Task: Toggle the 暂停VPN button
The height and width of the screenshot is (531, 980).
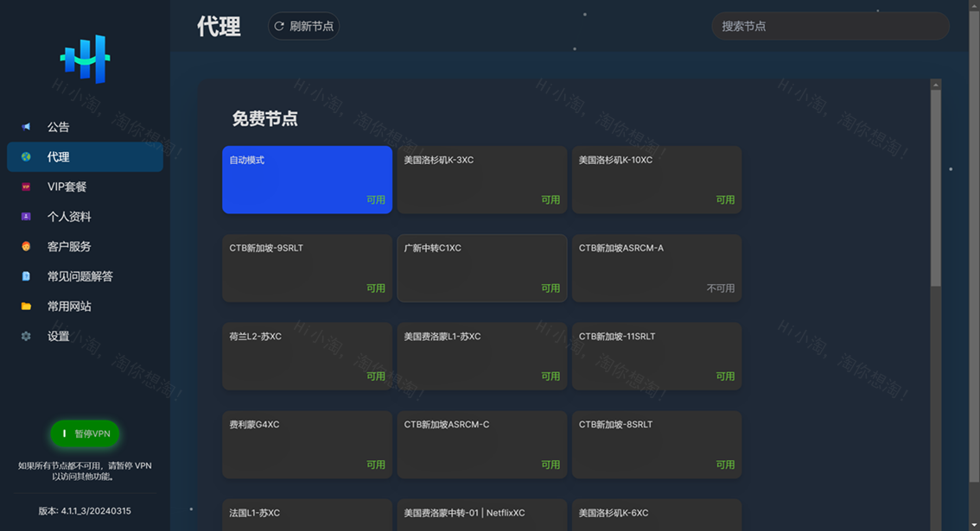Action: coord(85,433)
